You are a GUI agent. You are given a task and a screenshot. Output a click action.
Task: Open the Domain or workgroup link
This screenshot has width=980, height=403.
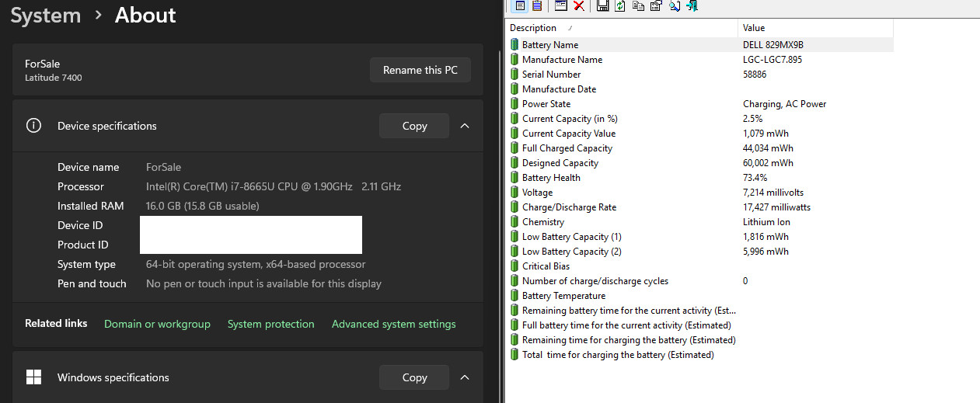tap(157, 324)
